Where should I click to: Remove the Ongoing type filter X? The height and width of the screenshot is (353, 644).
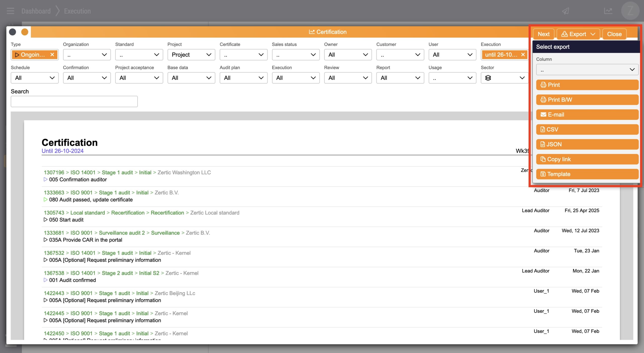pyautogui.click(x=52, y=55)
